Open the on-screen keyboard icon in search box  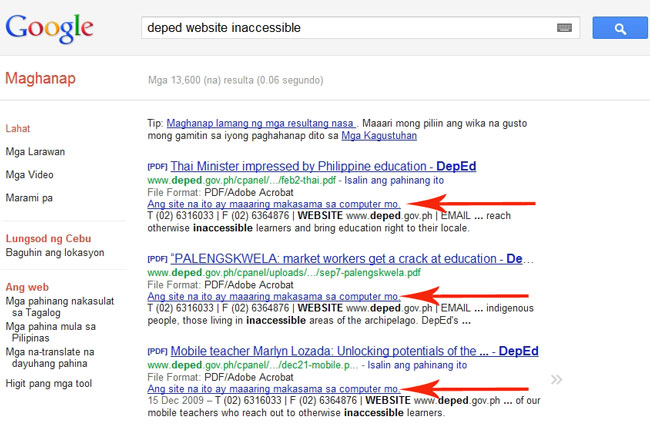coord(564,28)
